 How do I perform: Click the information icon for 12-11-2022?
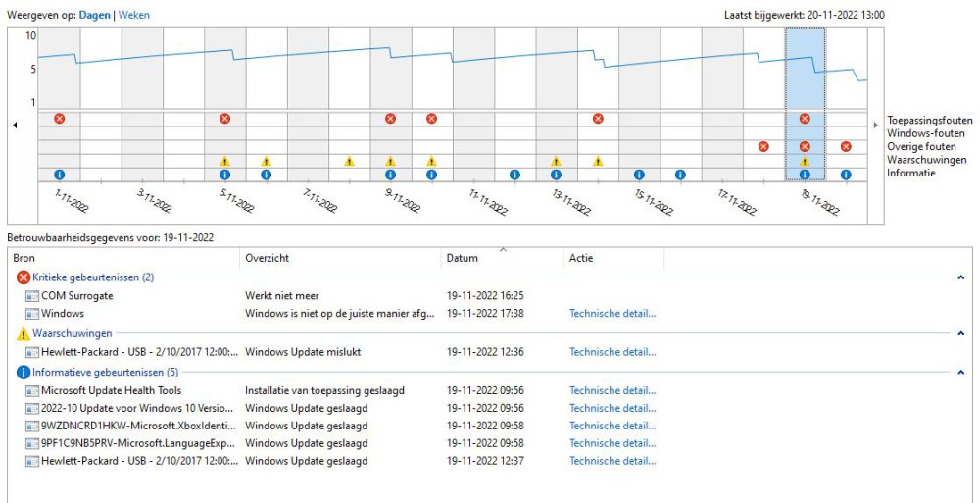pos(514,175)
